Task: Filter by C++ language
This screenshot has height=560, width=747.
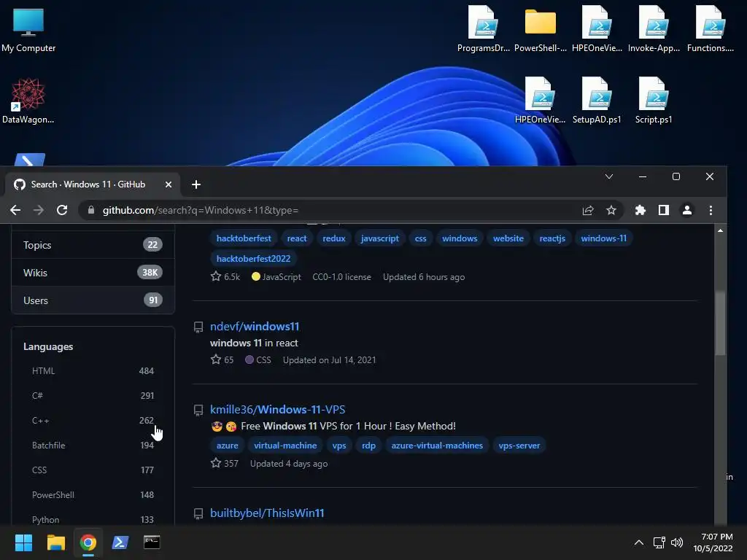Action: (x=93, y=421)
